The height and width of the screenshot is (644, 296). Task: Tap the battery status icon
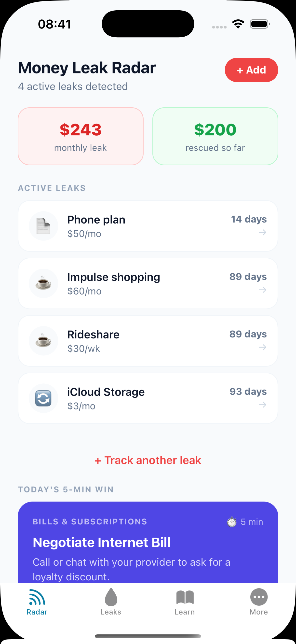[x=260, y=24]
